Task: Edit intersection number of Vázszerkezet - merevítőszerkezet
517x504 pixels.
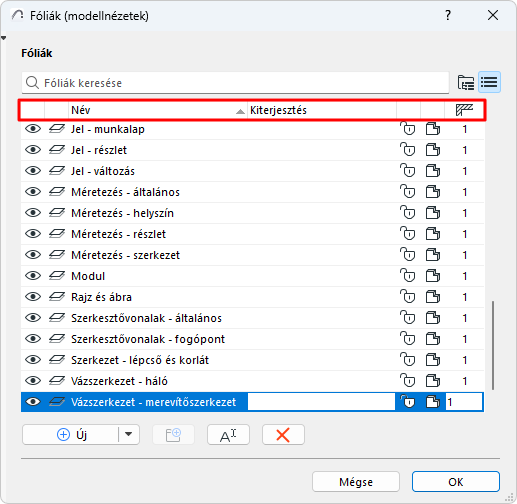Action: (x=464, y=402)
